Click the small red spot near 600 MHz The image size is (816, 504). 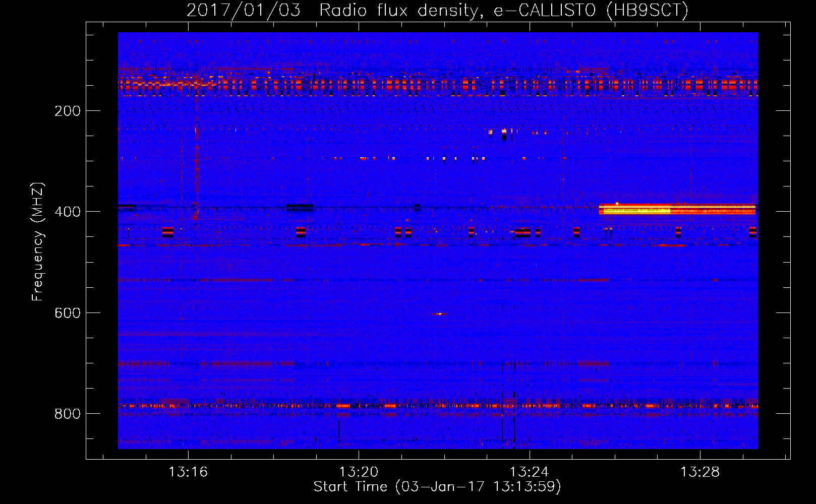440,314
